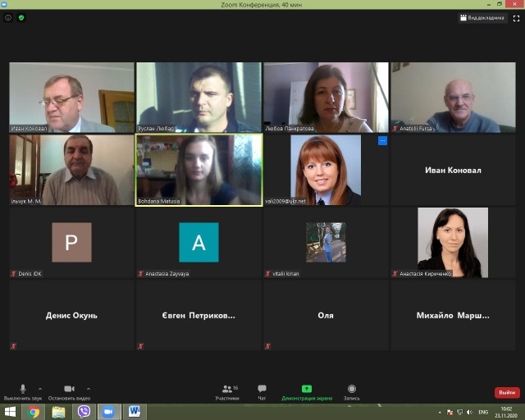Open Google Chrome from the taskbar
525x420 pixels.
point(33,412)
